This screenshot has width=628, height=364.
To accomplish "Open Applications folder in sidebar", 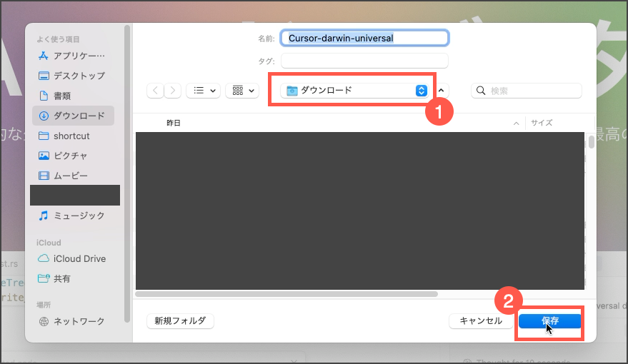I will [72, 56].
